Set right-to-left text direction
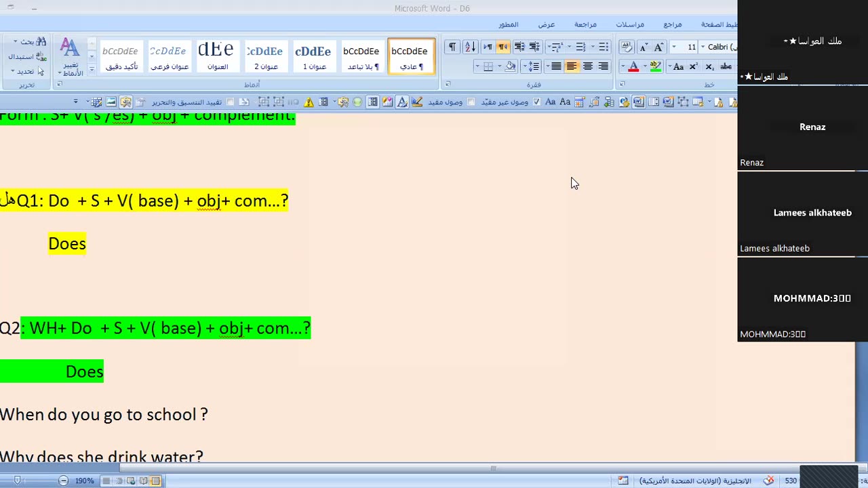The height and width of the screenshot is (488, 868). (503, 47)
